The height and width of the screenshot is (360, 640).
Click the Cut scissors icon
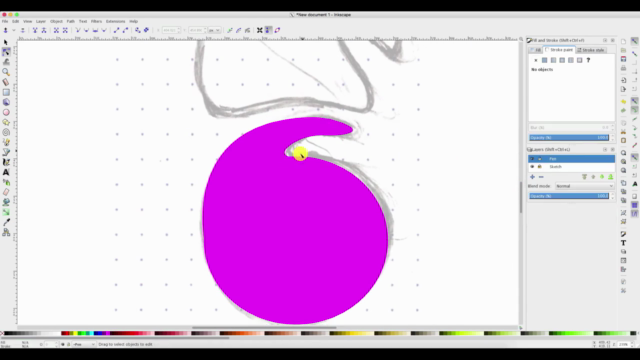[623, 131]
